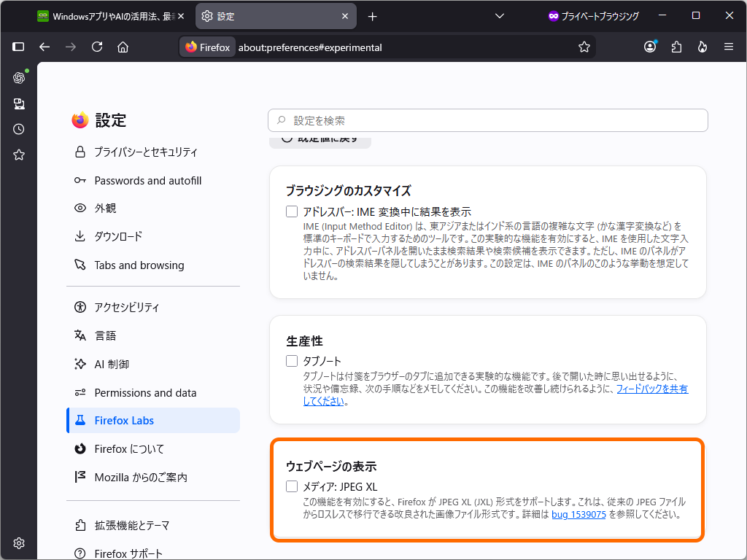Click the forward arrow button
Viewport: 747px width, 560px height.
point(71,47)
